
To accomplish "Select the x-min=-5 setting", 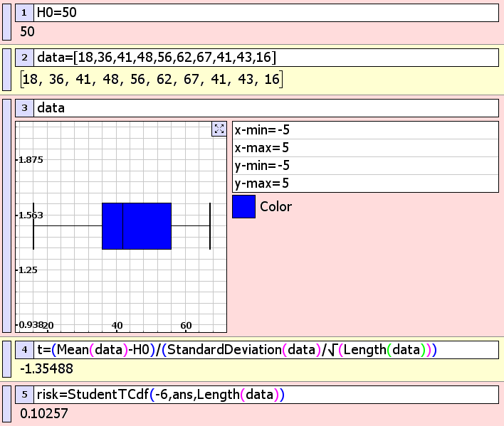I will pos(365,129).
